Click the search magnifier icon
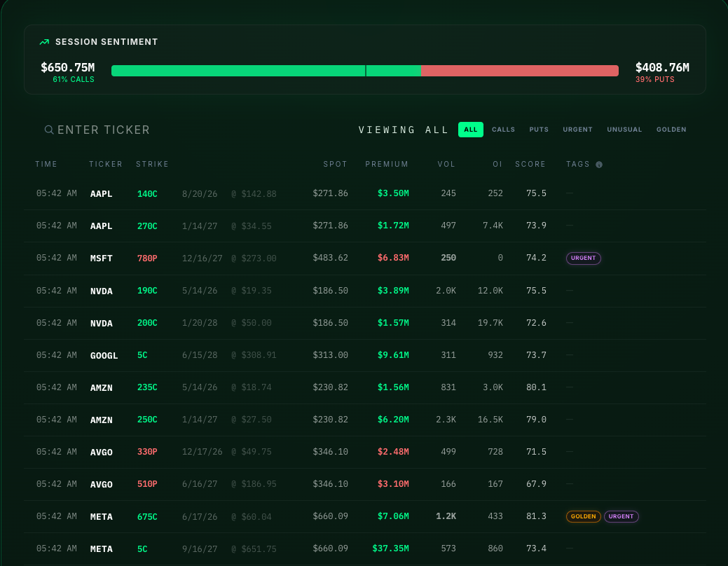The image size is (728, 566). (x=48, y=130)
